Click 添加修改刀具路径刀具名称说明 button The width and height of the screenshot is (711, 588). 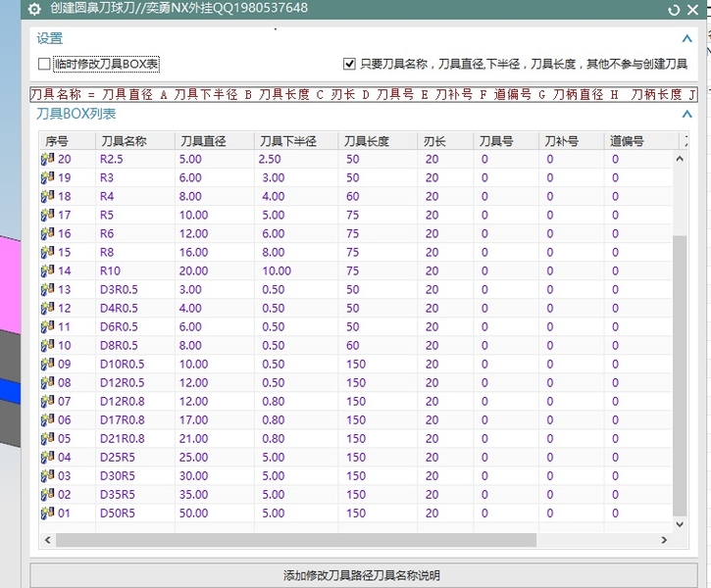[364, 575]
